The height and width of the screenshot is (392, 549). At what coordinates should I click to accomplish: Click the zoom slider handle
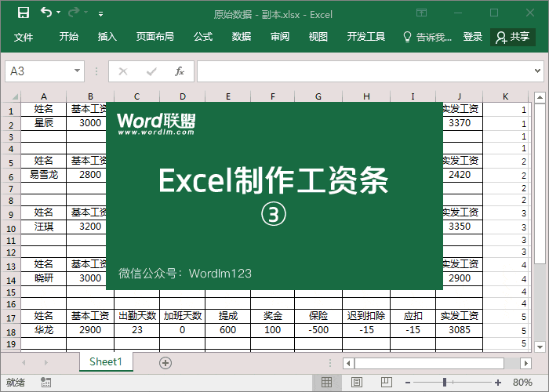click(445, 382)
